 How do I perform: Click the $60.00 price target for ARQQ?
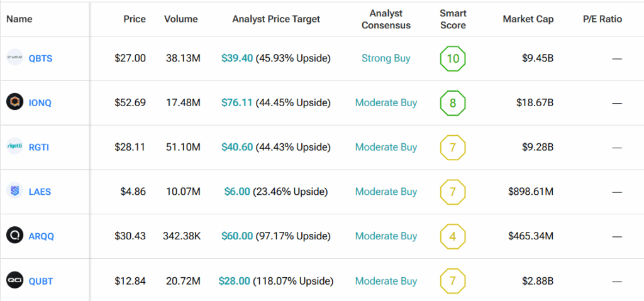(x=237, y=236)
